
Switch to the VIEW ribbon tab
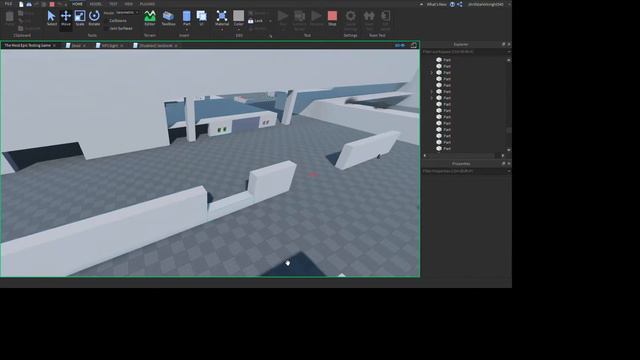(129, 4)
